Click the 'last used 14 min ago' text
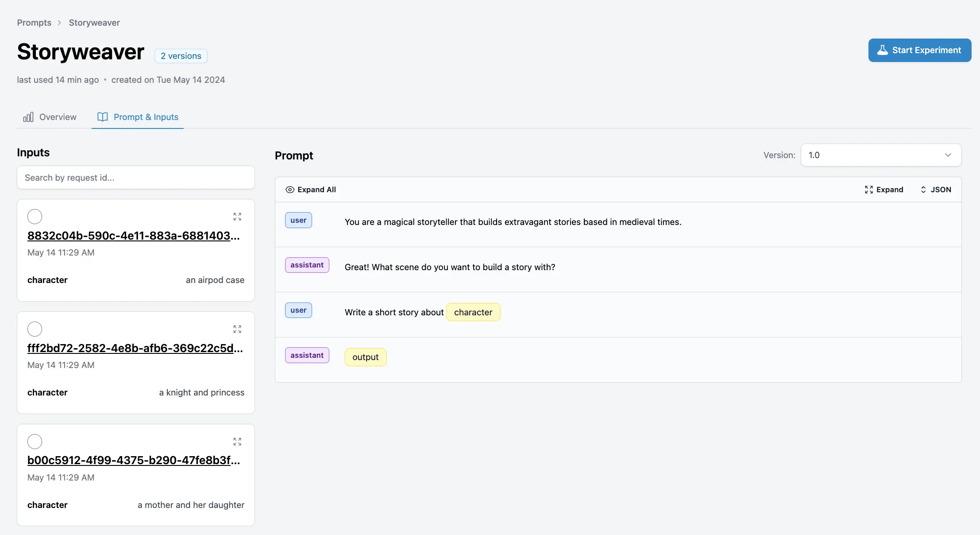This screenshot has height=535, width=980. coord(58,80)
